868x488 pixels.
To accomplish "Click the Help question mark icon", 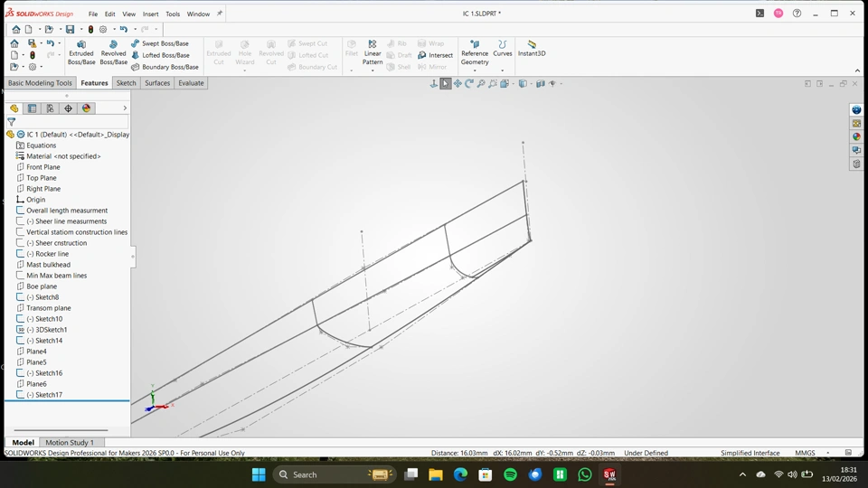I will coord(797,14).
